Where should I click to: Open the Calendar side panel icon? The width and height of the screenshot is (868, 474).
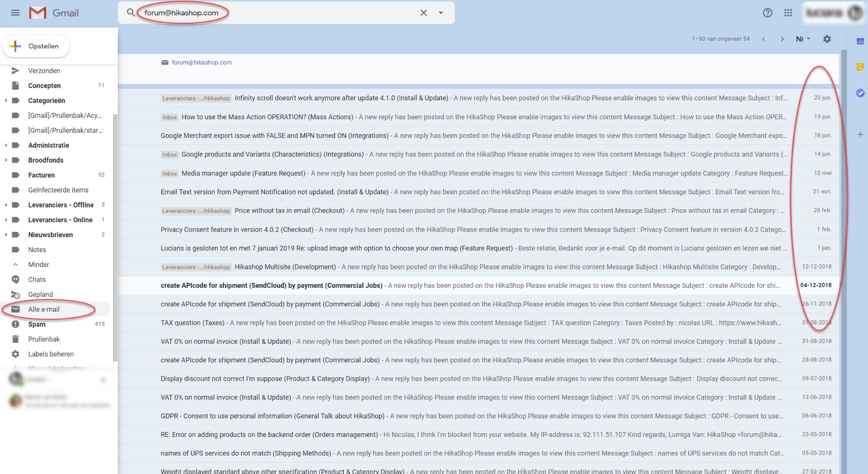point(860,41)
